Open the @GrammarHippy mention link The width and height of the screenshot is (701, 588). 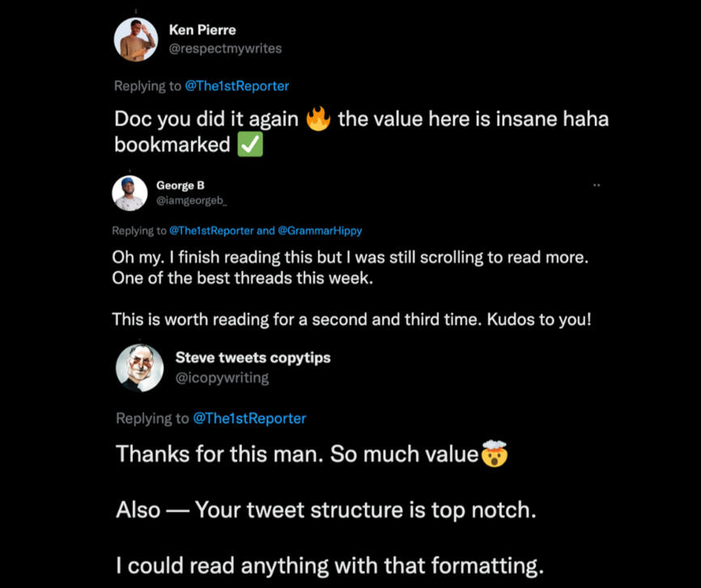(320, 231)
